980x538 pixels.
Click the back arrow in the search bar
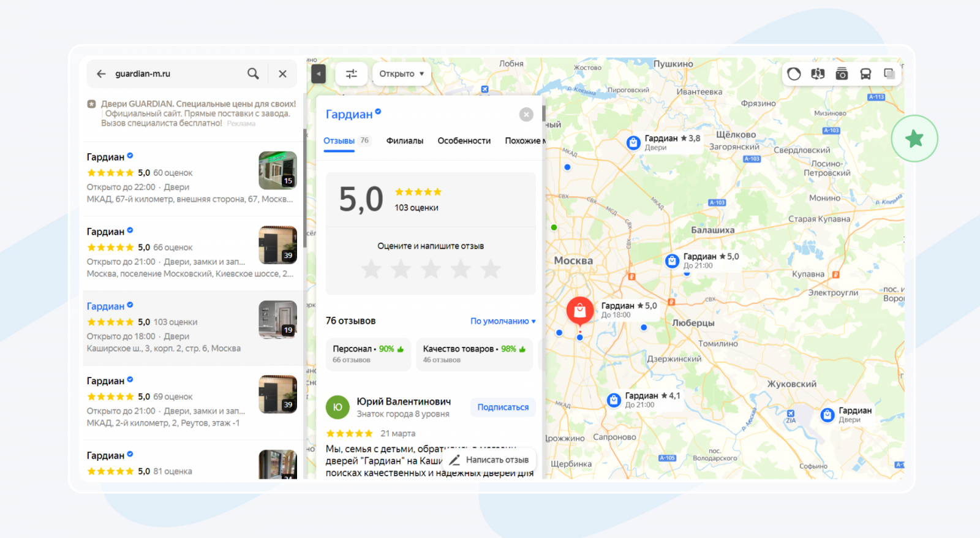(101, 74)
